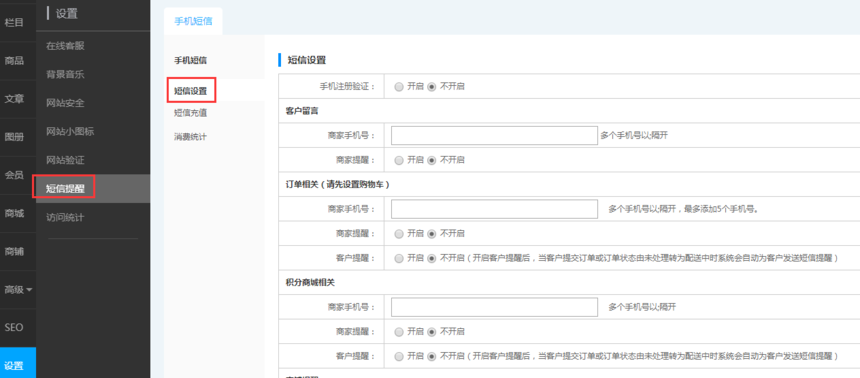This screenshot has width=860, height=378.
Task: Click the 订单相关（请先设置购物车） heading
Action: pyautogui.click(x=338, y=185)
